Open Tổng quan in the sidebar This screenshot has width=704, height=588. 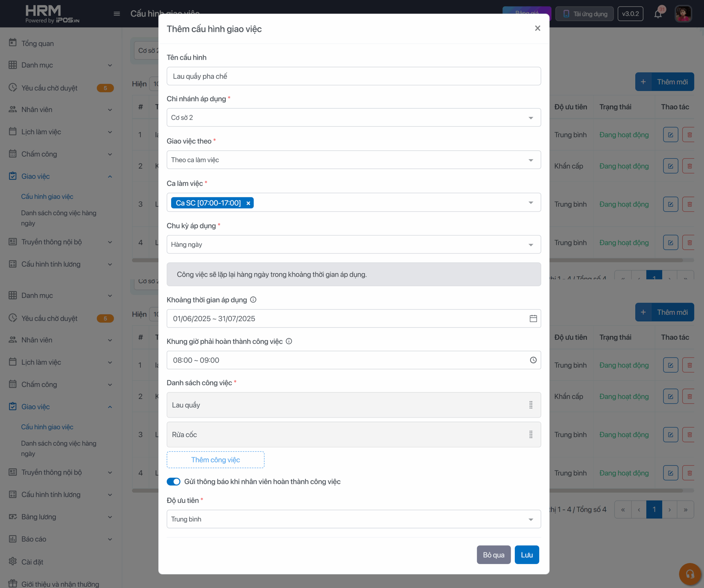coord(37,43)
